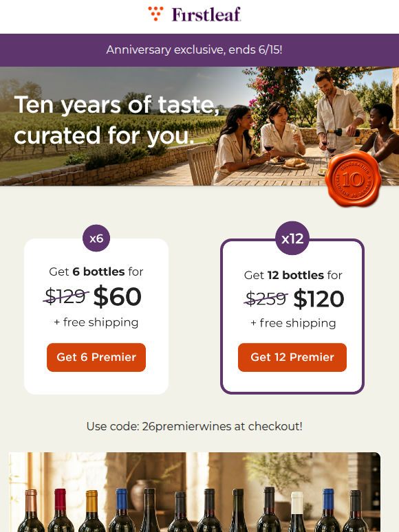
Task: Click the Get 6 bottles for text
Action: (96, 271)
